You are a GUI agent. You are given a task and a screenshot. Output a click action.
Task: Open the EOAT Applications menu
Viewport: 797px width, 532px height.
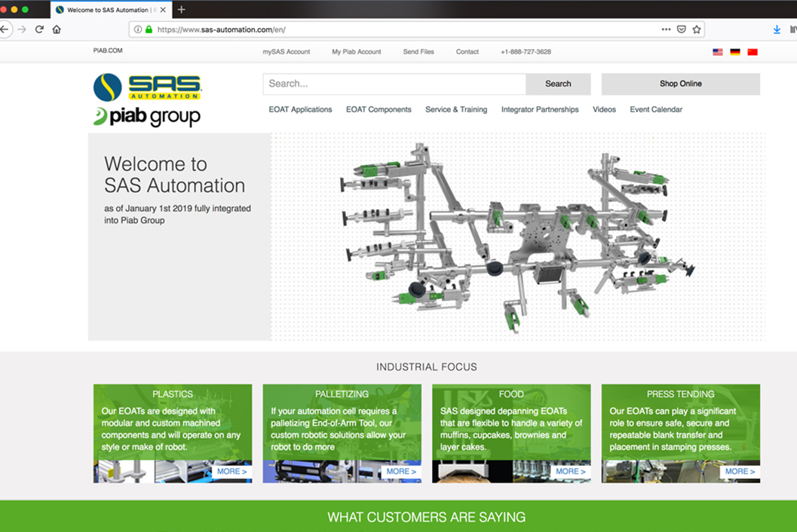pos(300,109)
